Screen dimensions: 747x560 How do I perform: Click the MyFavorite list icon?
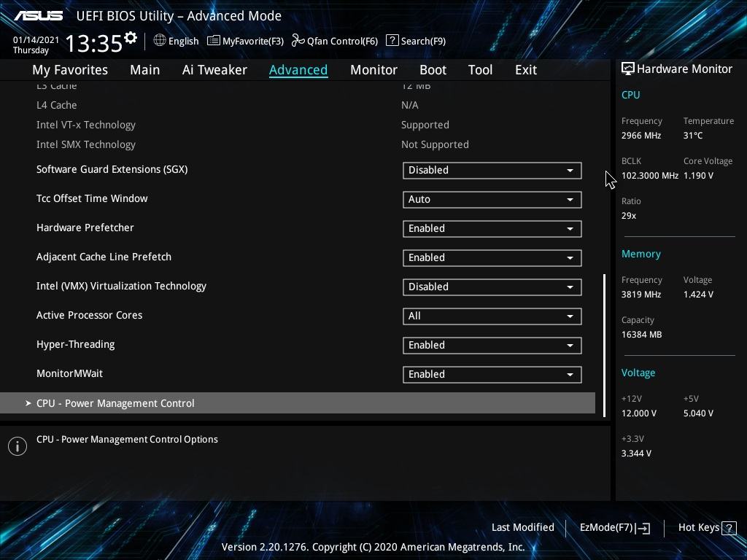[x=214, y=41]
